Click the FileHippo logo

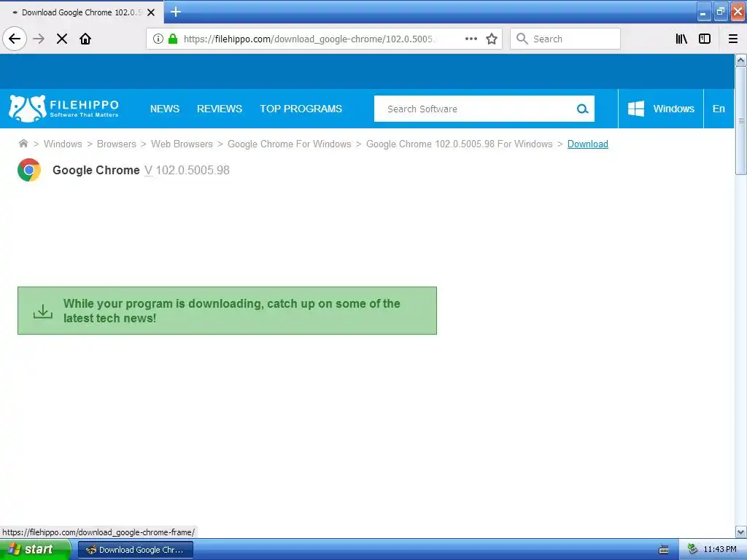click(63, 109)
